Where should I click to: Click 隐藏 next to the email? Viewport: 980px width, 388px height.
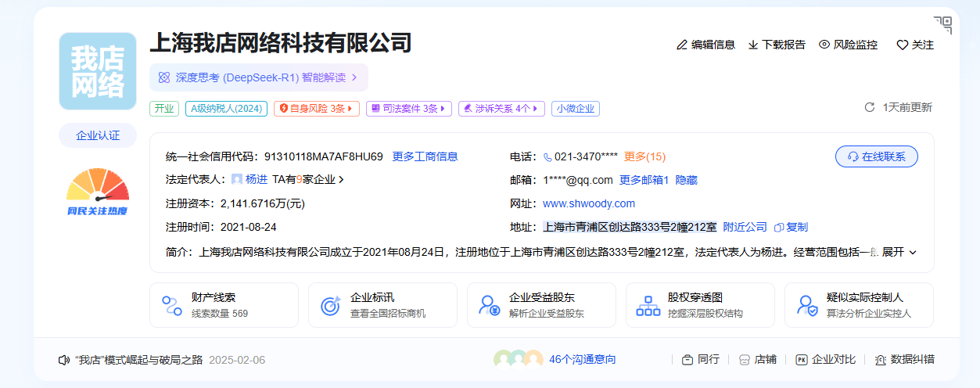[686, 180]
